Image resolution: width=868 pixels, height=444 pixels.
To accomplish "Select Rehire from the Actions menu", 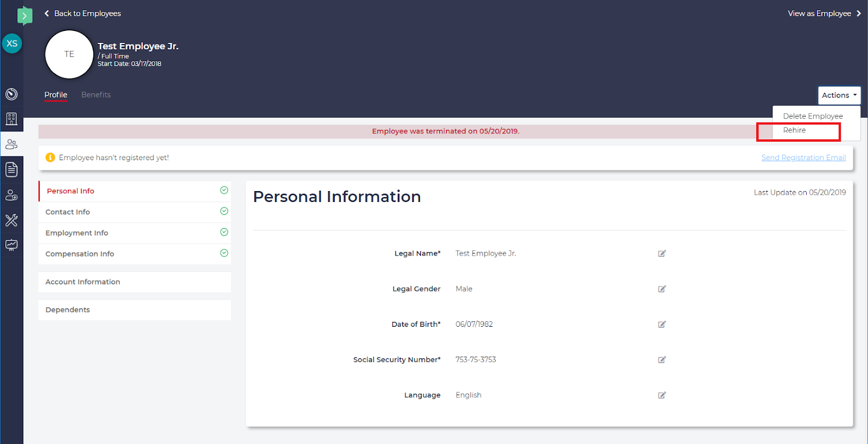I will [x=794, y=130].
